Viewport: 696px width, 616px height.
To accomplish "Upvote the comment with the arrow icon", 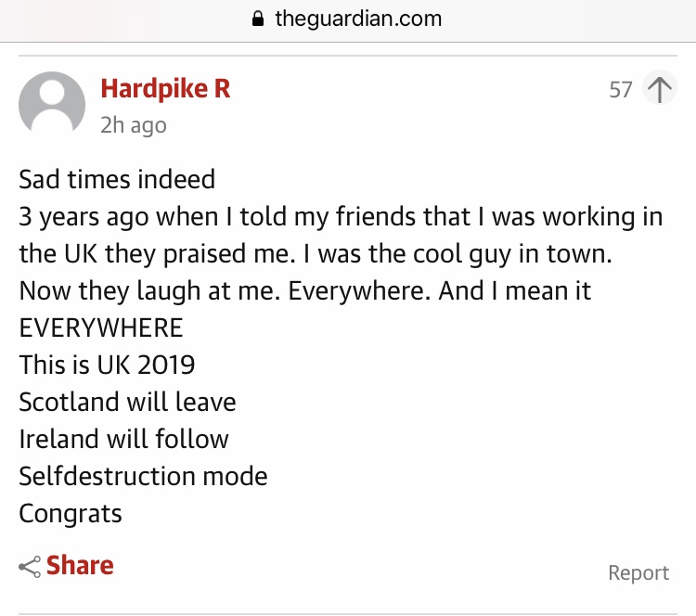I will [x=659, y=90].
